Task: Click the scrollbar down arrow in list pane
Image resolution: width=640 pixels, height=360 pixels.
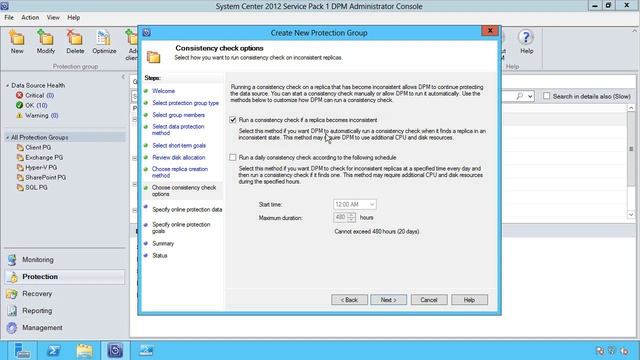Action: click(x=631, y=215)
